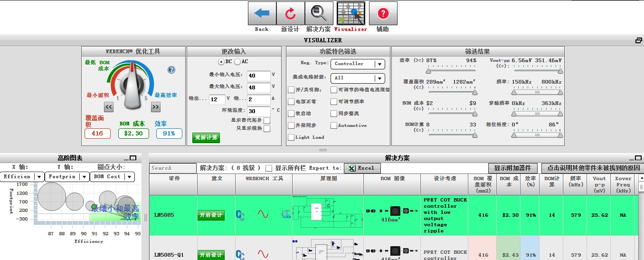Select the Visualizer toolbar icon

click(x=351, y=13)
